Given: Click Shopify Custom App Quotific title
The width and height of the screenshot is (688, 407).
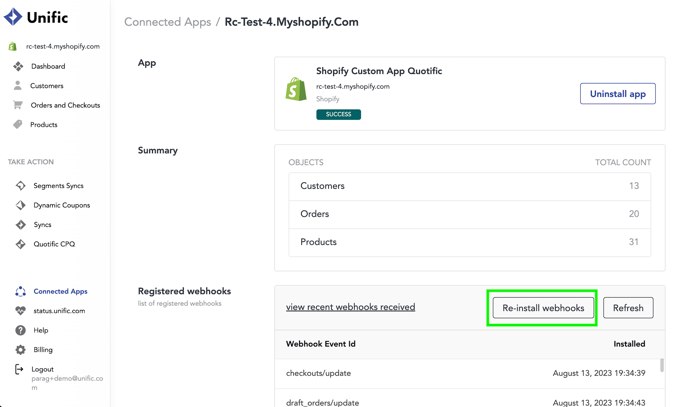Looking at the screenshot, I should coord(379,71).
